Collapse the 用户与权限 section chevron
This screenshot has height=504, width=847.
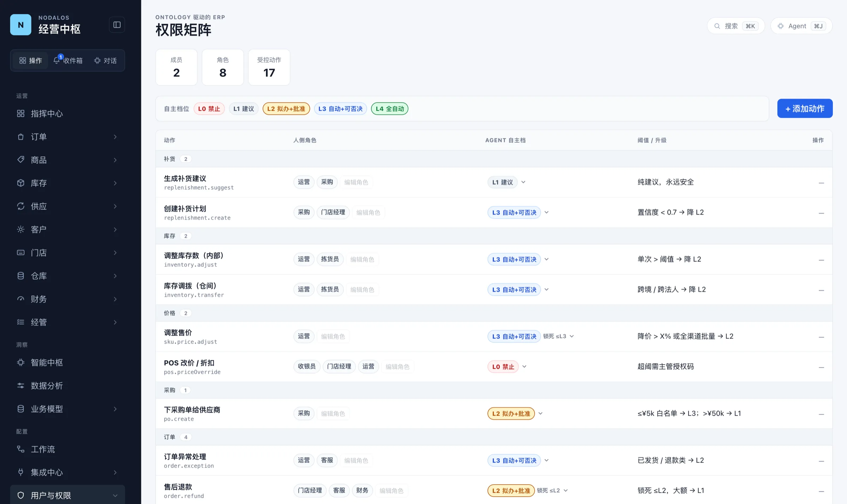[115, 496]
